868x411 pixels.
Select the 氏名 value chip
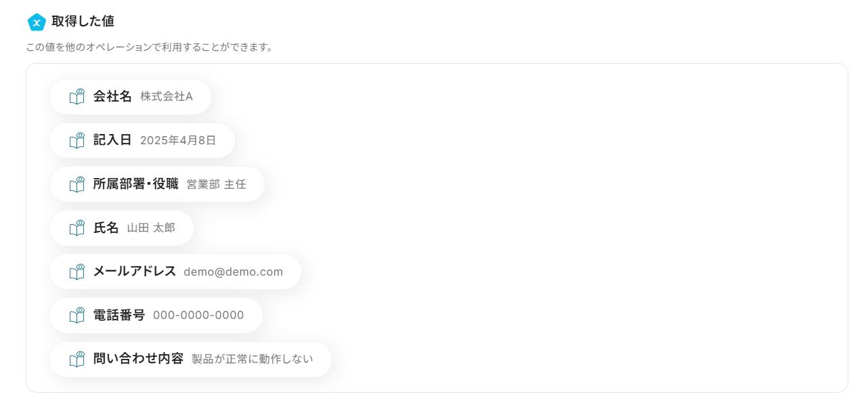point(106,228)
